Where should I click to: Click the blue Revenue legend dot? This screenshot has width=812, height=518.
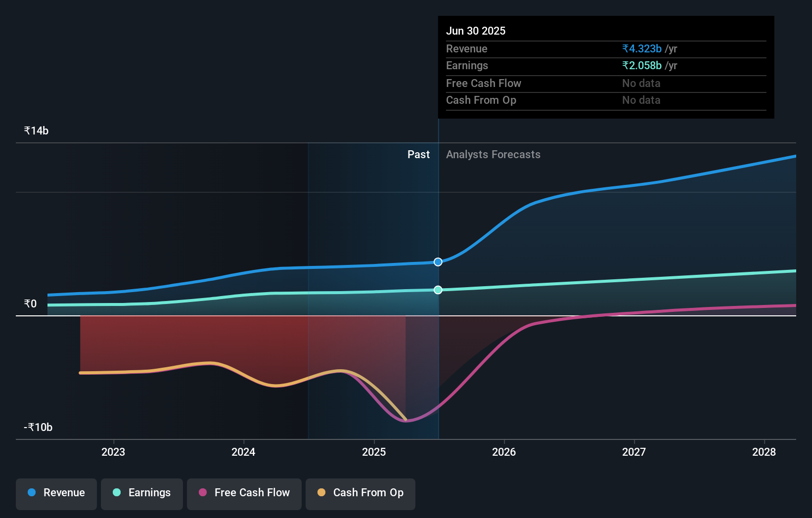(32, 492)
